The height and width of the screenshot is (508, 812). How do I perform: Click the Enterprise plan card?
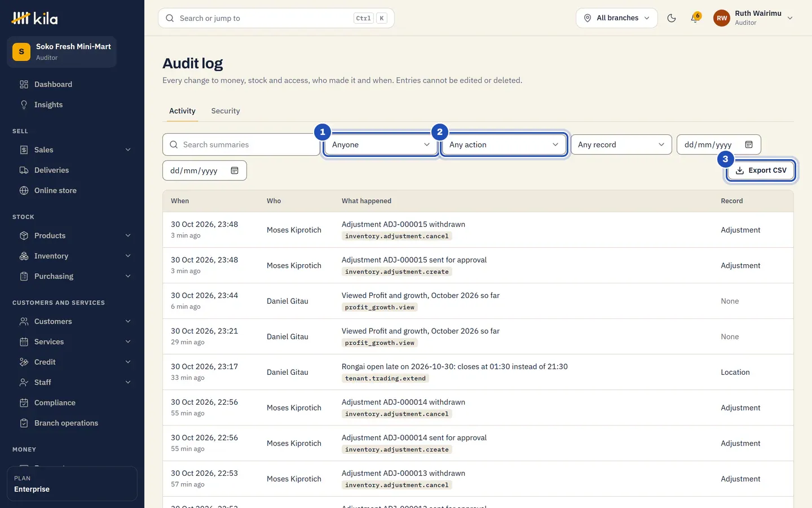[72, 484]
